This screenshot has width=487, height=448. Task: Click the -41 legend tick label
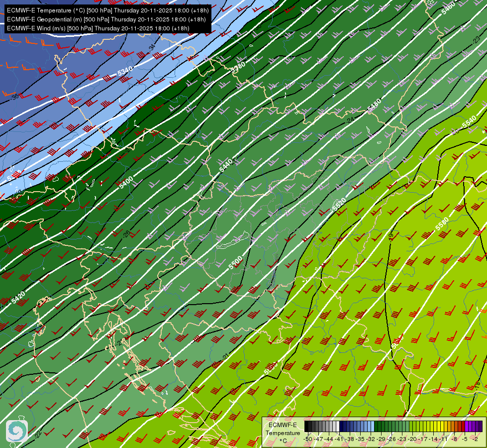point(339,439)
